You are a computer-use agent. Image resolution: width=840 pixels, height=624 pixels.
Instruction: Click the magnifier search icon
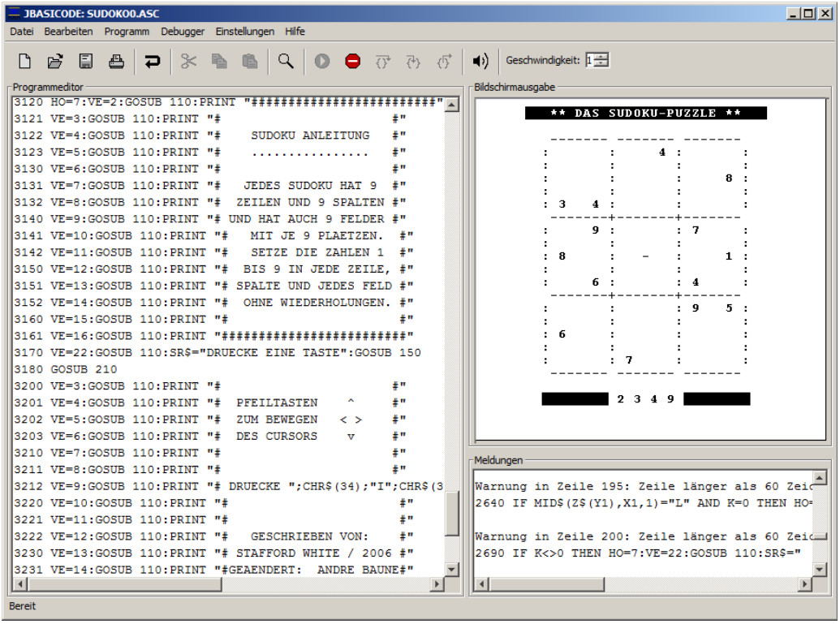286,61
